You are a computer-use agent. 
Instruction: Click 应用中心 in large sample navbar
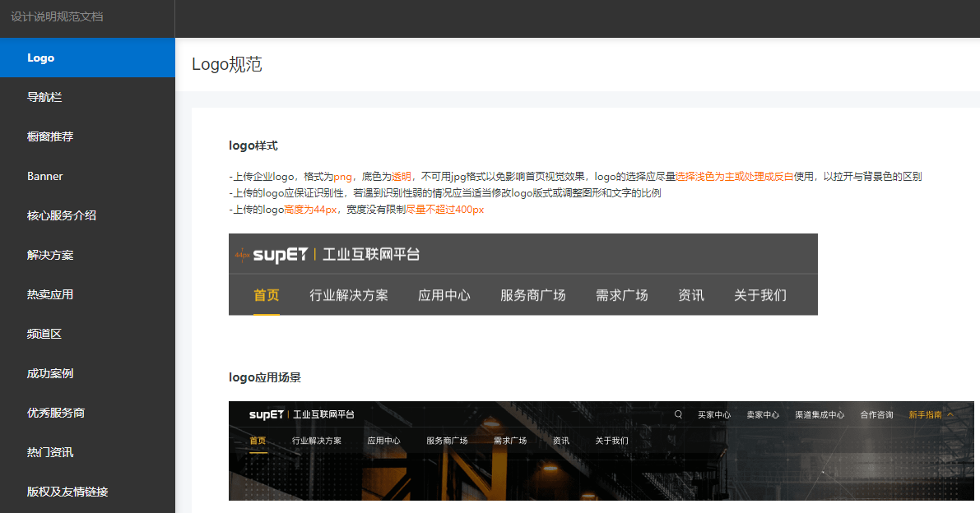point(444,295)
